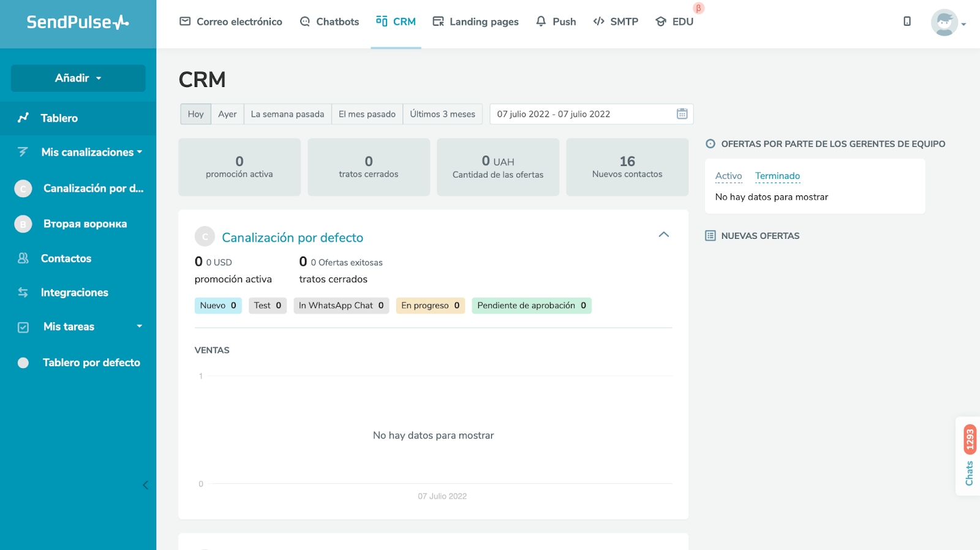Screen dimensions: 980x550
Task: Open the calendar date picker icon
Action: 682,114
